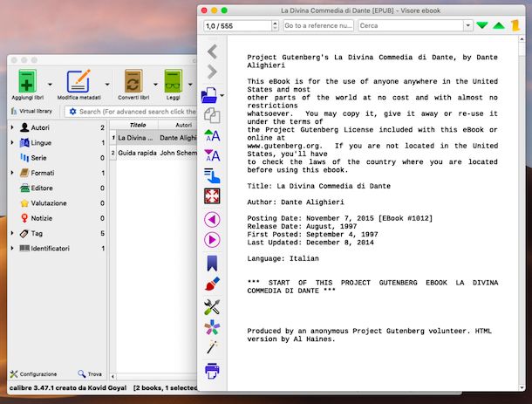Open Cerca search history dropdown

pos(468,26)
